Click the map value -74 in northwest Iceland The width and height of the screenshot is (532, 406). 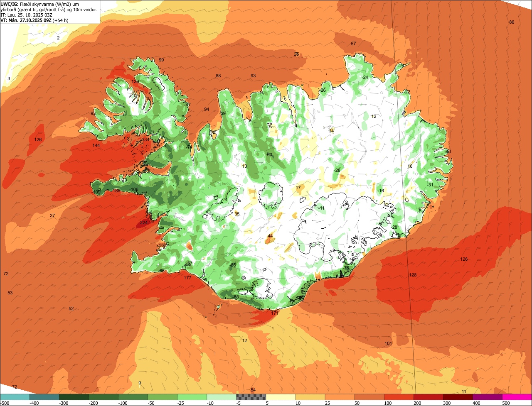(189, 147)
